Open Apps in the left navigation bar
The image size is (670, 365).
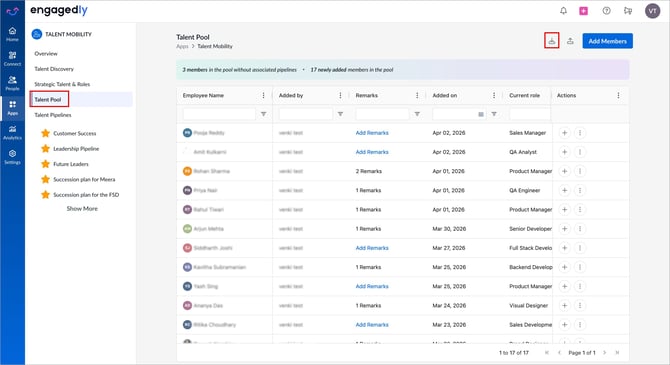coord(12,108)
